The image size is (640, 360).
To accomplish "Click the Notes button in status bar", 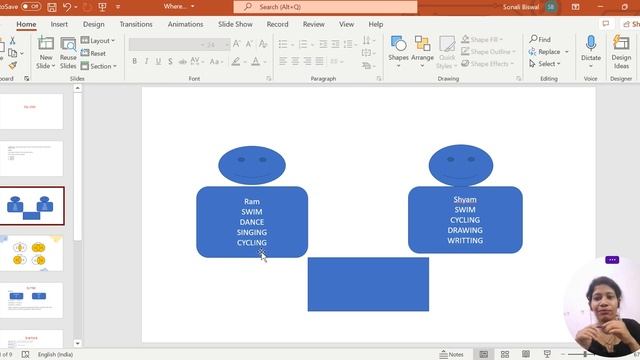I will (451, 354).
